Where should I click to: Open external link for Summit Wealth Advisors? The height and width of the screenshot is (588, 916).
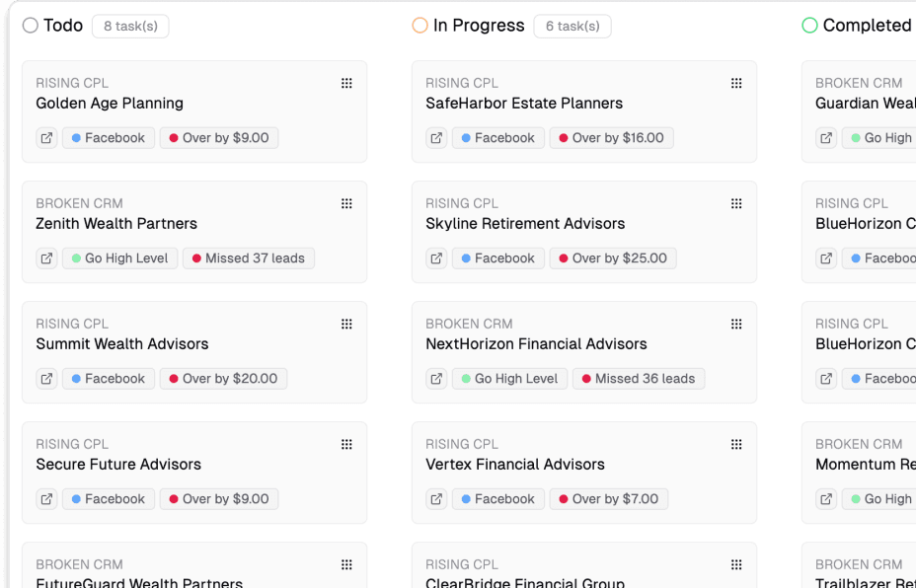[46, 379]
